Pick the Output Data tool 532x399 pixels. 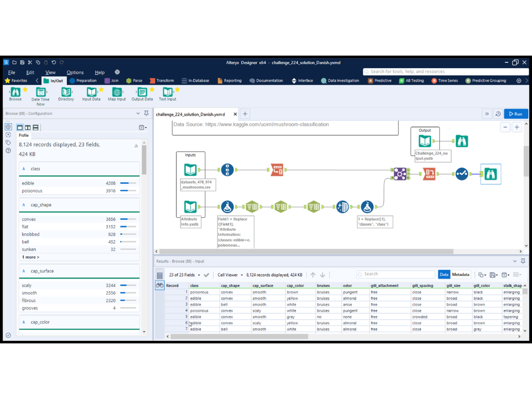142,94
